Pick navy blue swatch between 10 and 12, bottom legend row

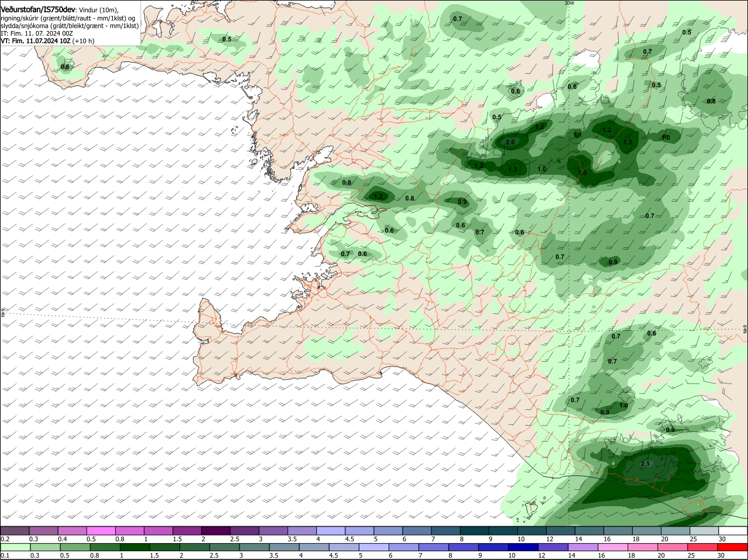coord(524,547)
